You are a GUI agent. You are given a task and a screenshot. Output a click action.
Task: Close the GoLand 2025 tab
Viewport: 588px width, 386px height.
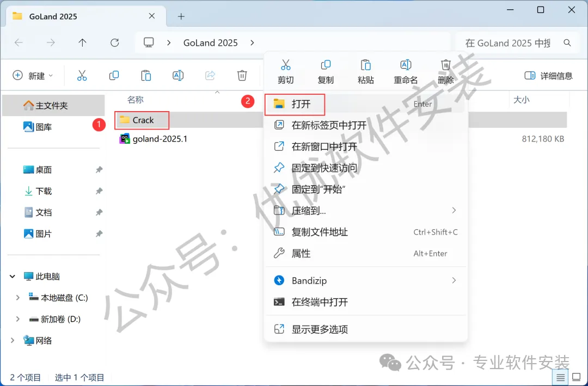click(152, 16)
